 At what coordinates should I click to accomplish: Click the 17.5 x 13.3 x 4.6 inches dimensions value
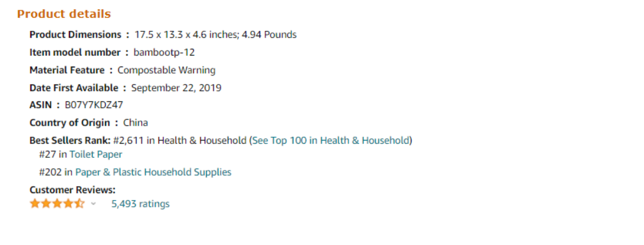tap(187, 35)
